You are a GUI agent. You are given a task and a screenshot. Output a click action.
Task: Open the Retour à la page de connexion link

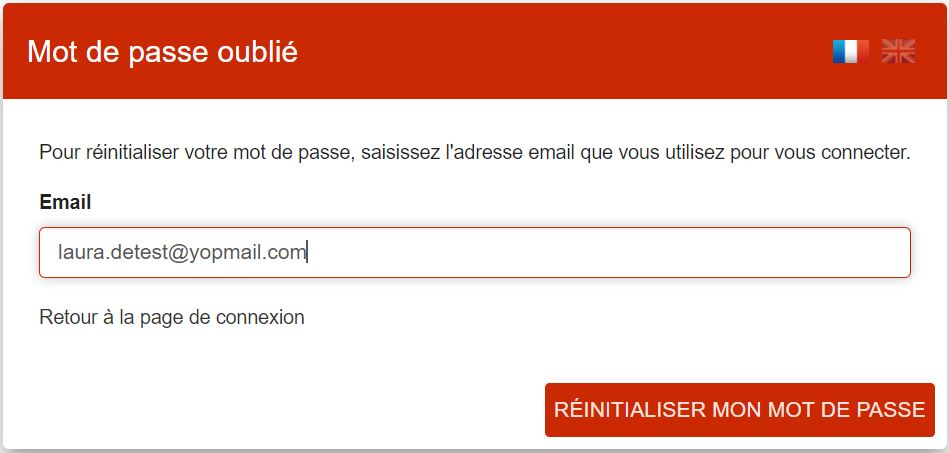(x=172, y=317)
